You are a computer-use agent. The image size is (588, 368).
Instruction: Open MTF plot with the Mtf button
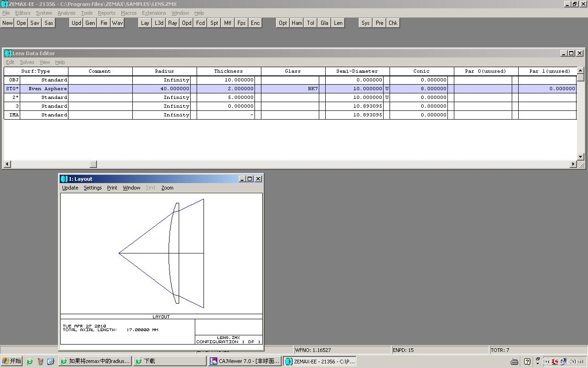click(228, 23)
